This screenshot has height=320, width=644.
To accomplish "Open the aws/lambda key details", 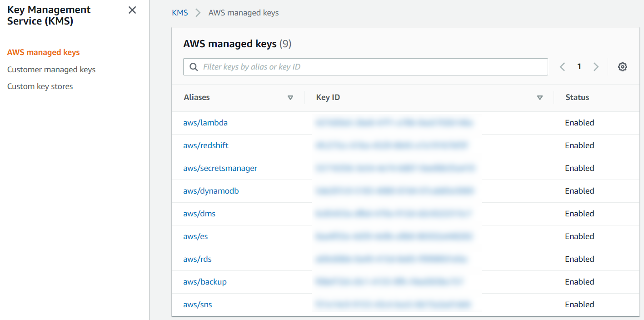I will [x=205, y=122].
